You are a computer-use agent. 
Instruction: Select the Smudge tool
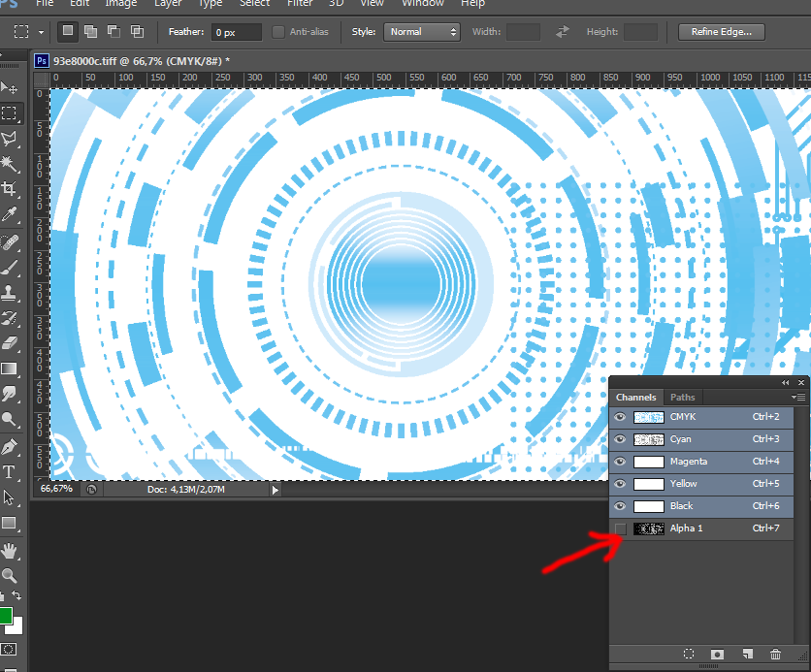(x=10, y=394)
